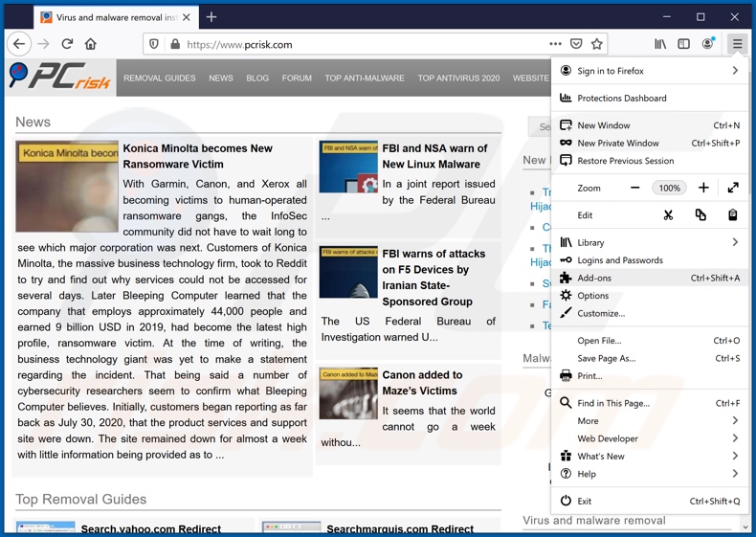
Task: Click the site security padlock icon
Action: tap(175, 44)
